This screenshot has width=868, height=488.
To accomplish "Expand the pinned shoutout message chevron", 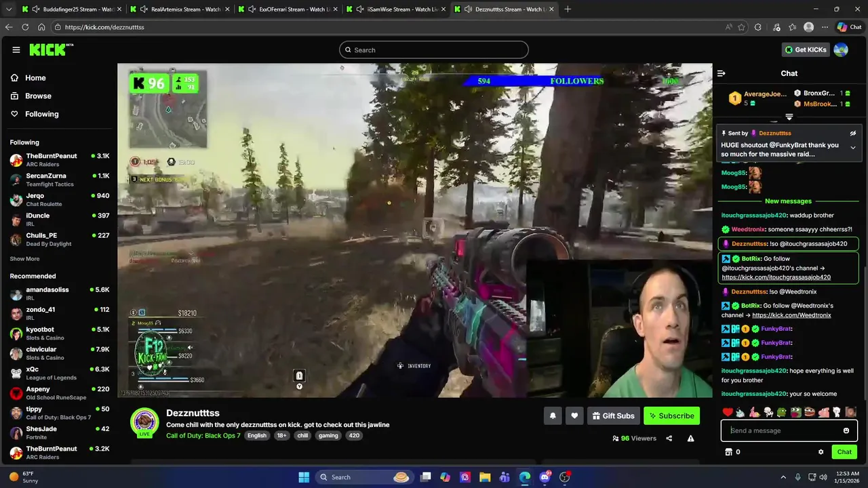I will pos(853,148).
